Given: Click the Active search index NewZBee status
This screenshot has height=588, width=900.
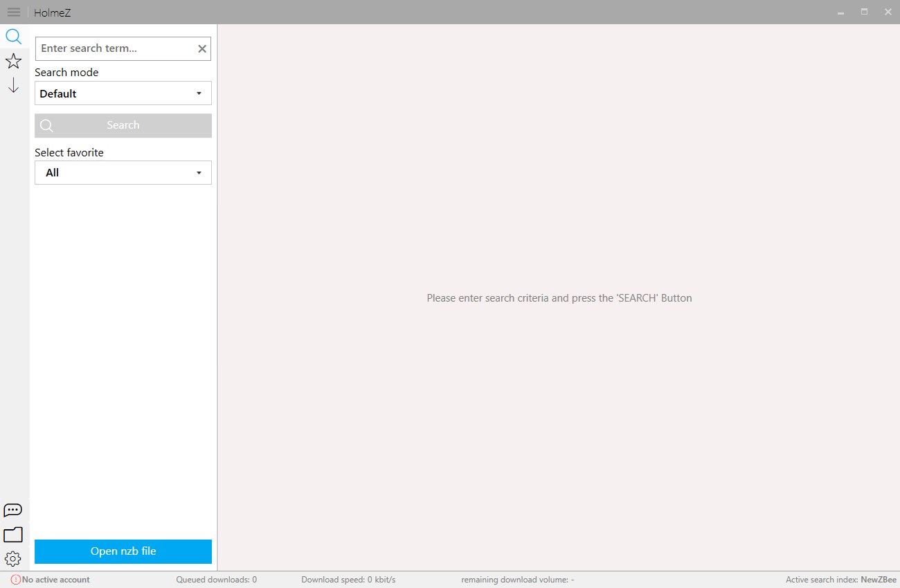Looking at the screenshot, I should tap(840, 579).
